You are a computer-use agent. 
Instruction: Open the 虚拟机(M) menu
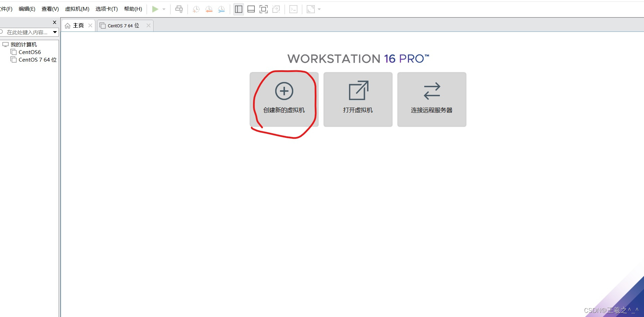77,9
